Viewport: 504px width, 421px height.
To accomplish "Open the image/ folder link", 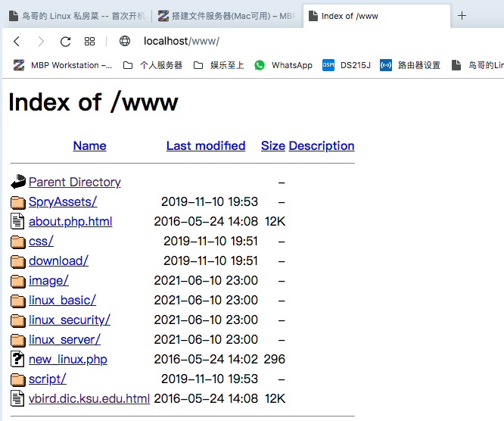I will click(48, 281).
